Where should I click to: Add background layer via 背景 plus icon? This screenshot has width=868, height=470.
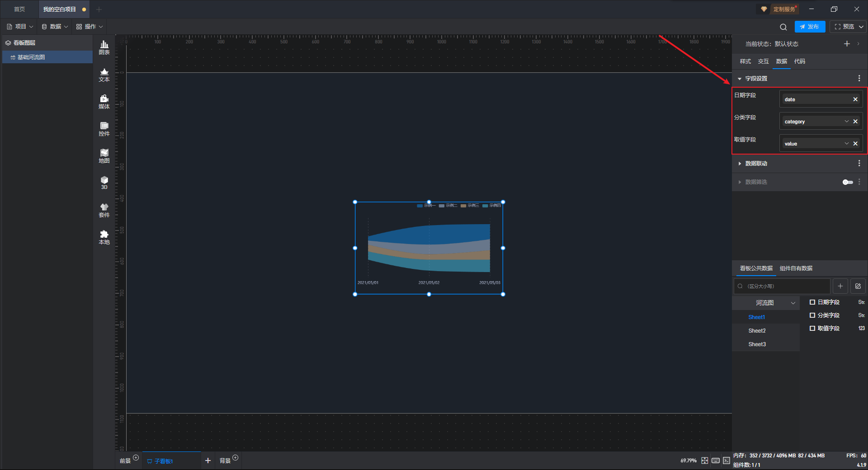tap(235, 458)
